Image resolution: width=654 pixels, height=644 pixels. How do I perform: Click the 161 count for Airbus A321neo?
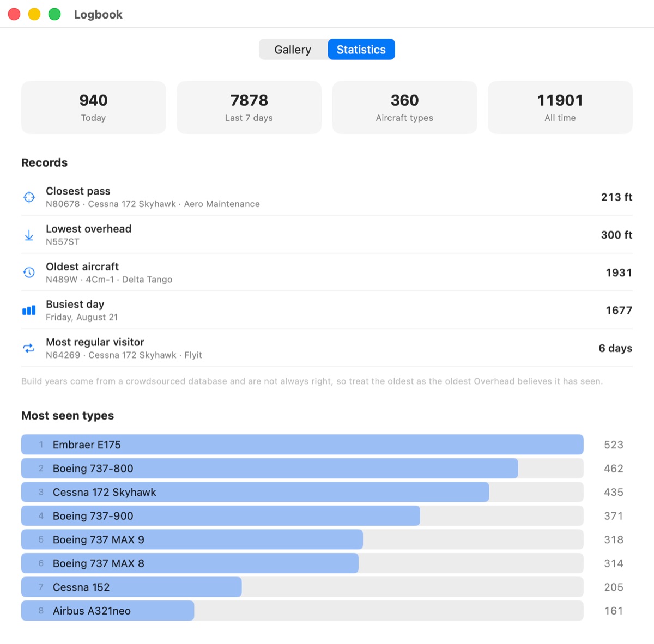tap(614, 611)
